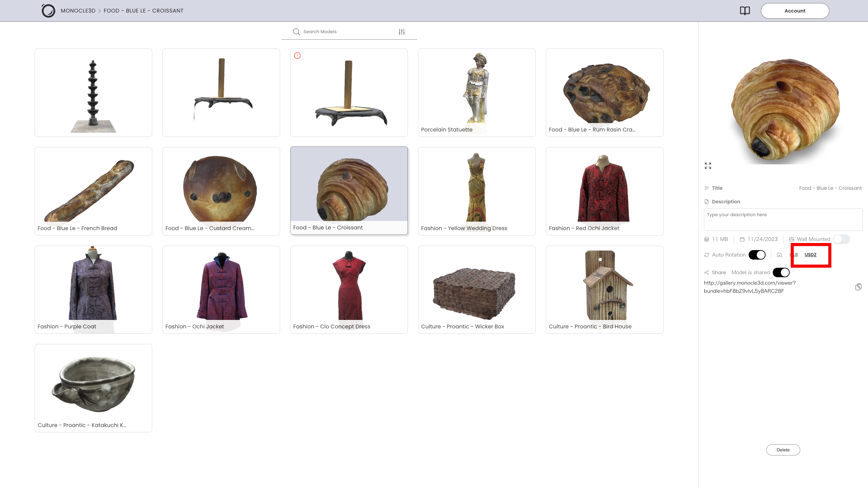Open the documentation book icon
The image size is (868, 488).
point(745,11)
